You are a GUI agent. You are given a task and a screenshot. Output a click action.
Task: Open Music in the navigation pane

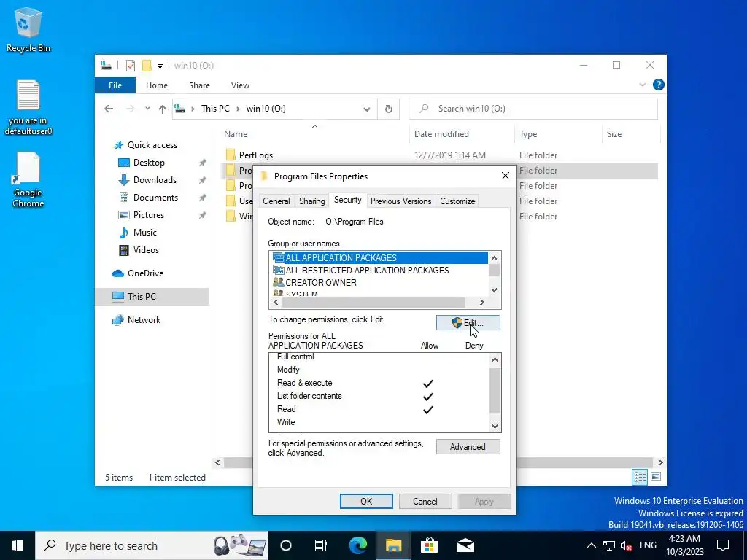click(145, 233)
